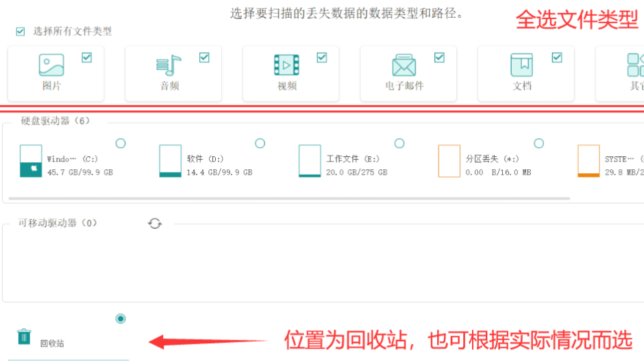Refresh the removable drives list
644x361 pixels.
[x=155, y=223]
